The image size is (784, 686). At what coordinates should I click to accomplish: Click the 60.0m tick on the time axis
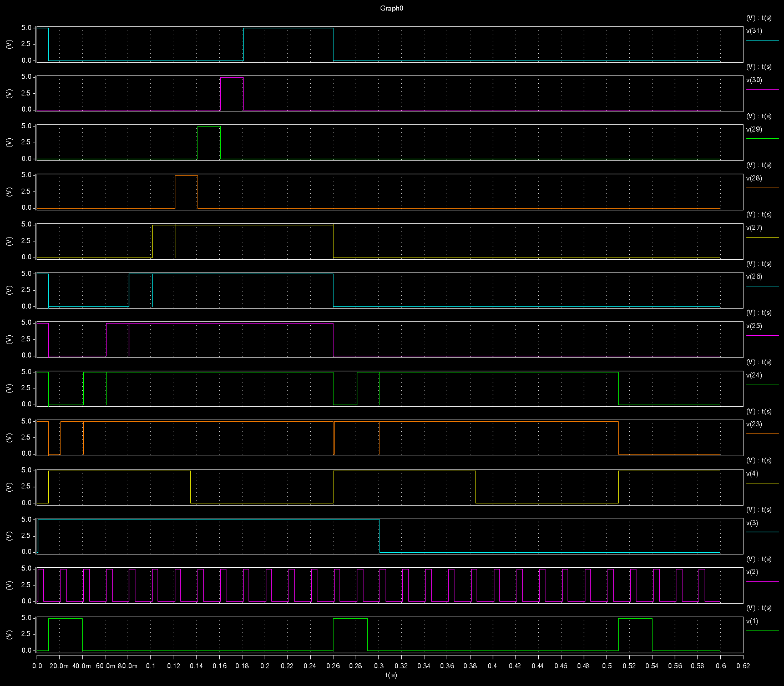[105, 665]
